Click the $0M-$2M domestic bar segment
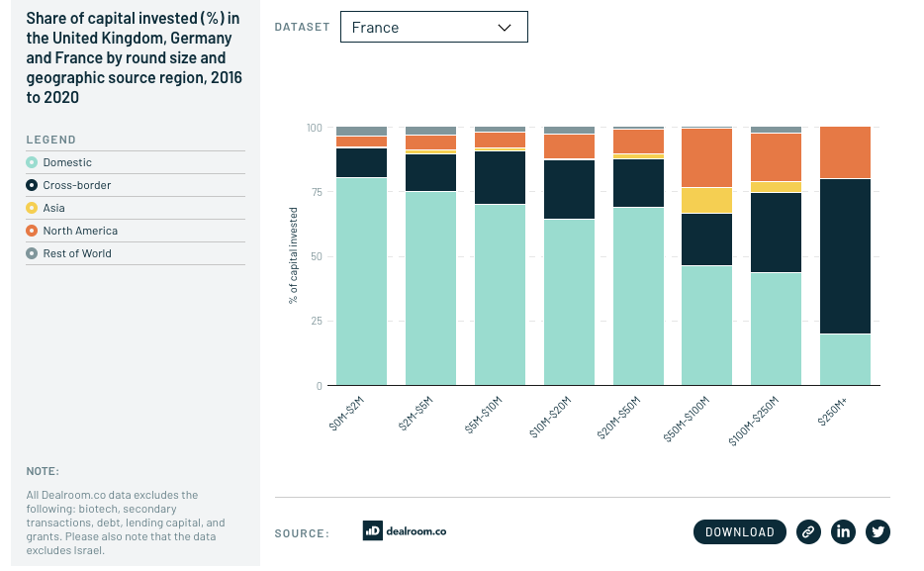 (361, 282)
